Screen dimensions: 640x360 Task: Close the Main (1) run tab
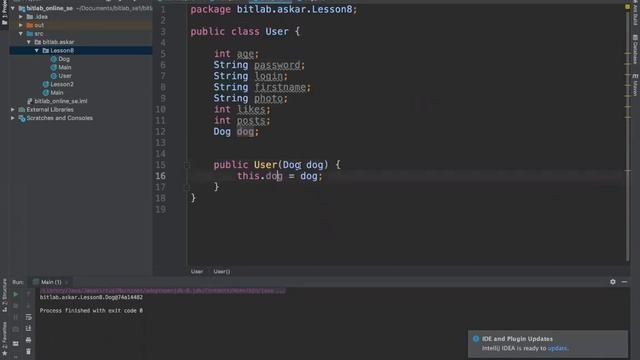67,282
